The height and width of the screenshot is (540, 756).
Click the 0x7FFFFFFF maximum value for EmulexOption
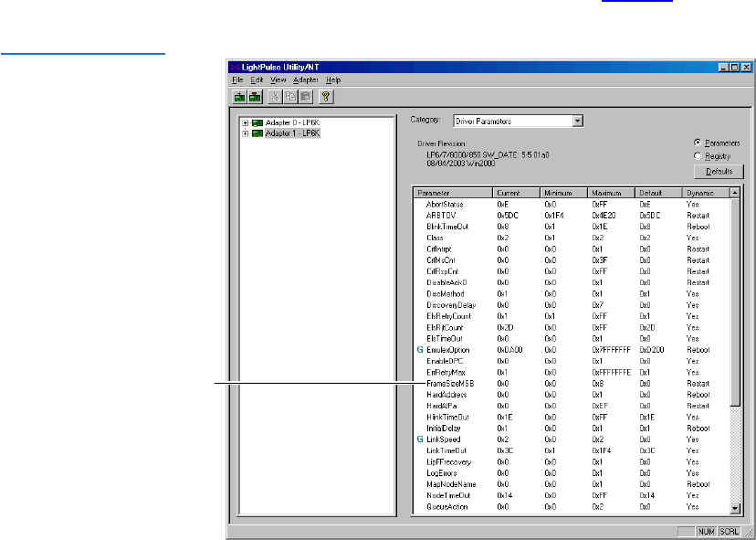[x=611, y=350]
